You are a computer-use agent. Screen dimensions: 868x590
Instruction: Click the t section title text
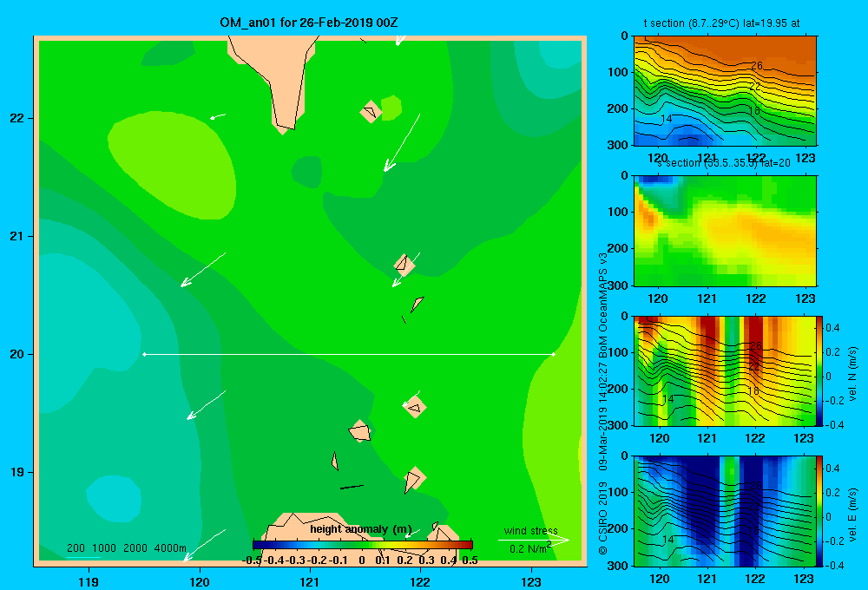pos(721,23)
